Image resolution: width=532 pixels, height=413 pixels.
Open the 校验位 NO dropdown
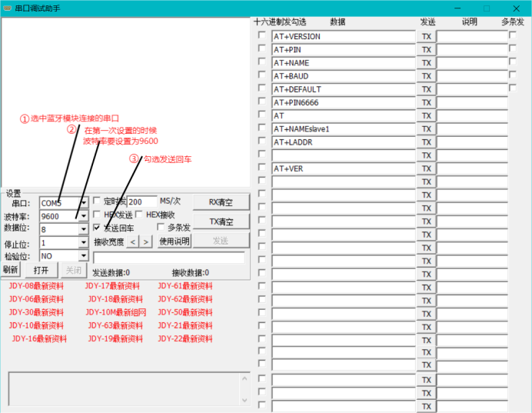(x=84, y=255)
